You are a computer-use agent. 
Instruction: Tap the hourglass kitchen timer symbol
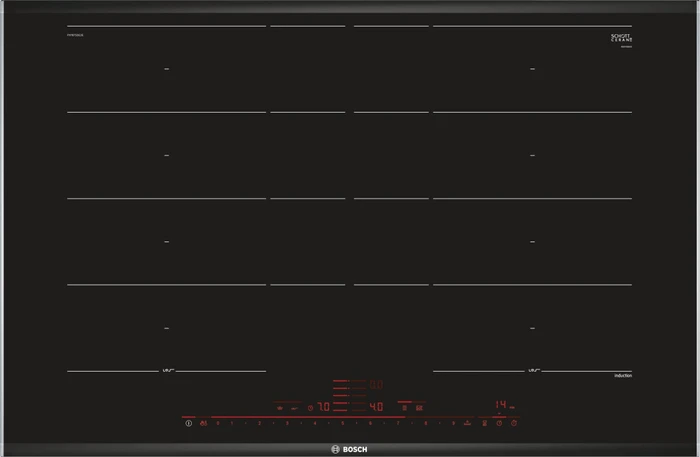coord(484,423)
